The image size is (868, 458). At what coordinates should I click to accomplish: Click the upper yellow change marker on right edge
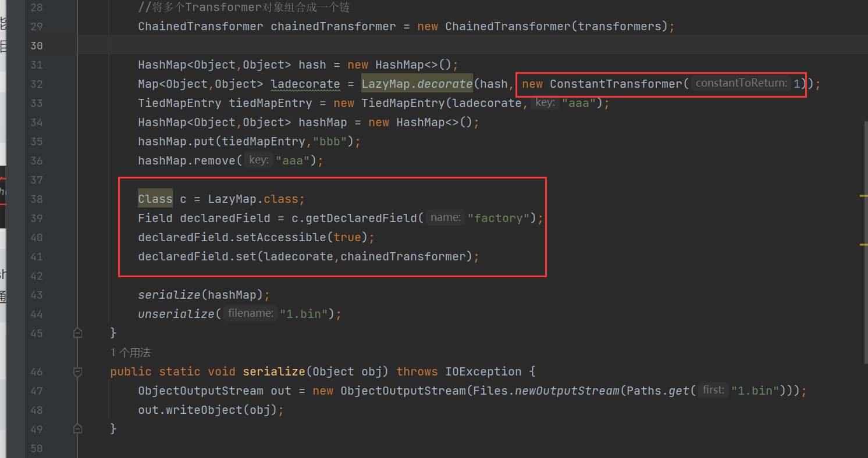pos(864,195)
